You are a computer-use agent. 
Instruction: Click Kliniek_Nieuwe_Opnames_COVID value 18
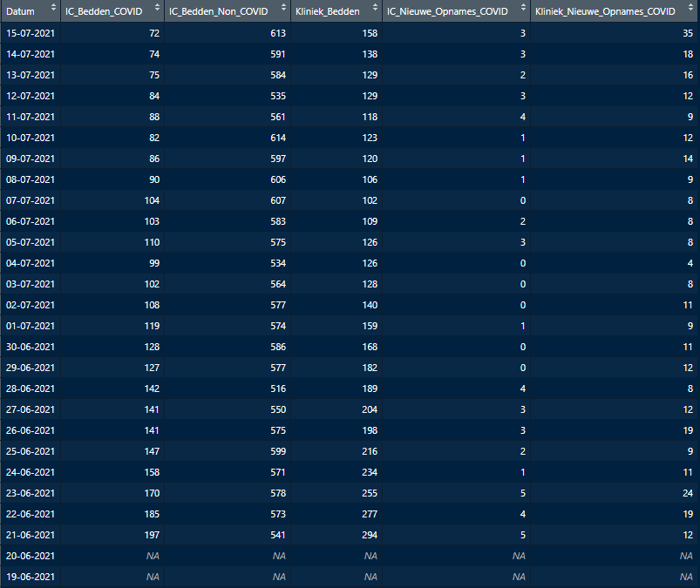coord(688,54)
